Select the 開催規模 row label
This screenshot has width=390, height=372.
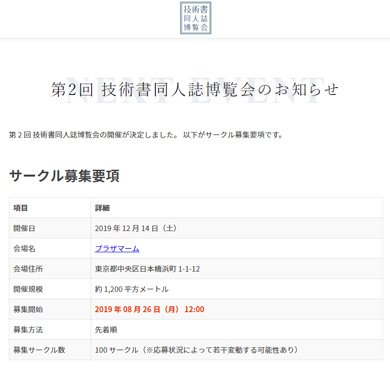click(x=28, y=289)
